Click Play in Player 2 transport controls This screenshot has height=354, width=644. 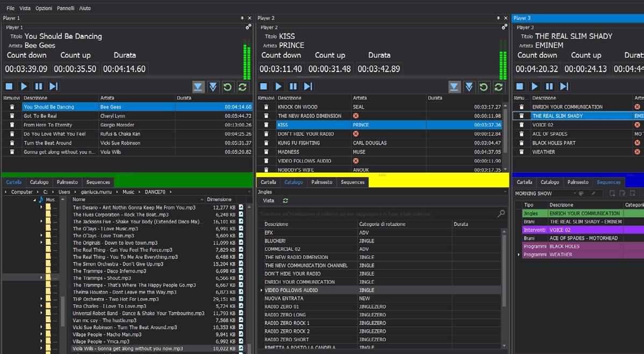[278, 86]
